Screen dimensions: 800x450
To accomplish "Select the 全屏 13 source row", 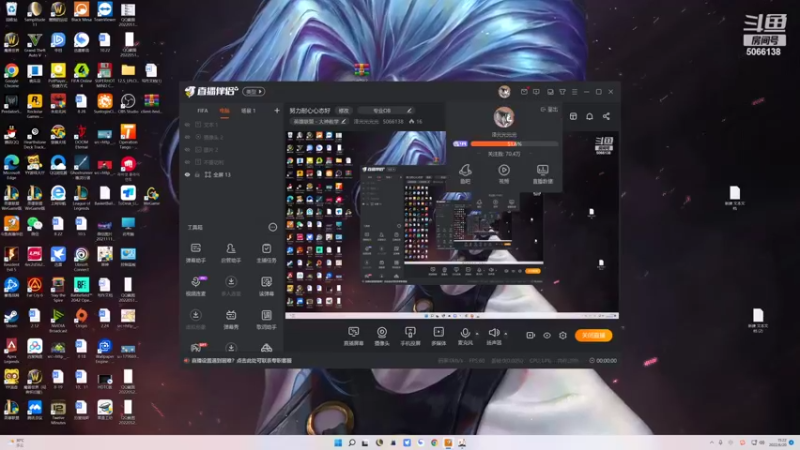I will tap(231, 174).
